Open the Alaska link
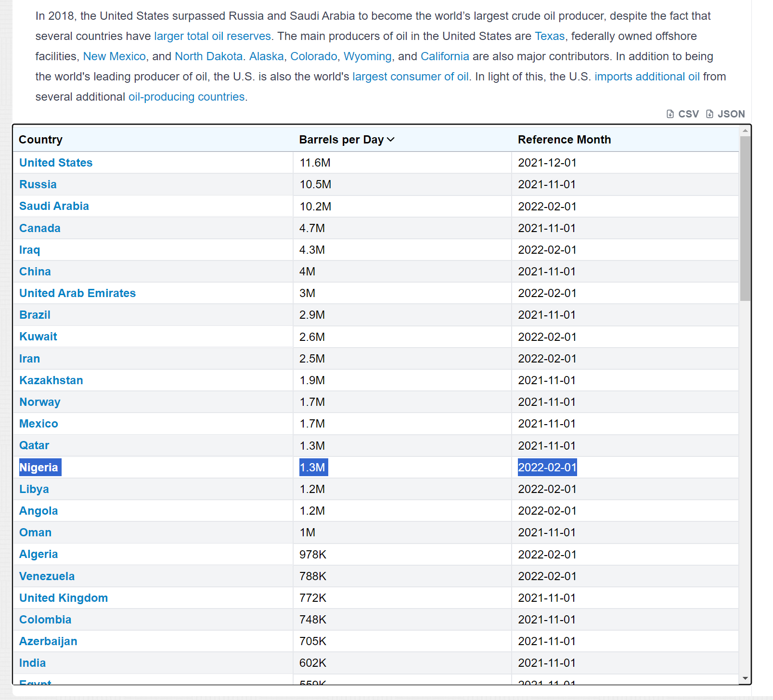Image resolution: width=773 pixels, height=700 pixels. pyautogui.click(x=266, y=56)
